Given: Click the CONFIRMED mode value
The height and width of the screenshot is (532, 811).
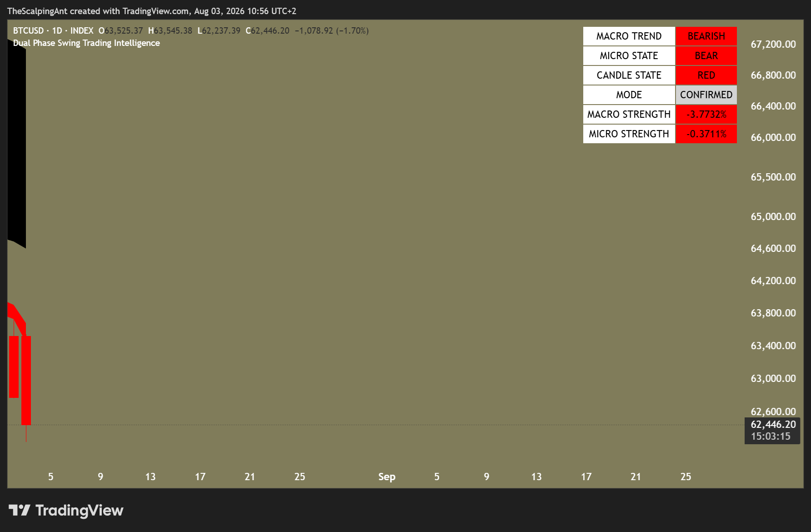Looking at the screenshot, I should pyautogui.click(x=706, y=95).
